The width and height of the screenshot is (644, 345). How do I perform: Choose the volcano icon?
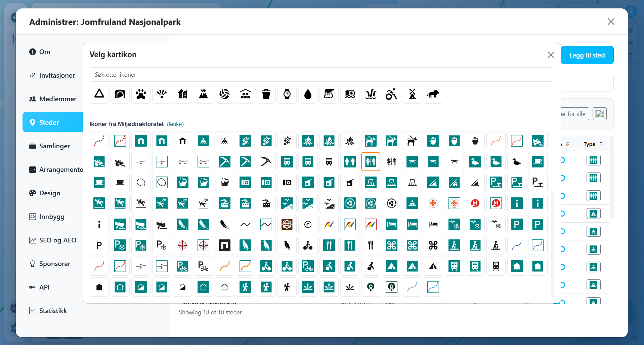pos(204,94)
